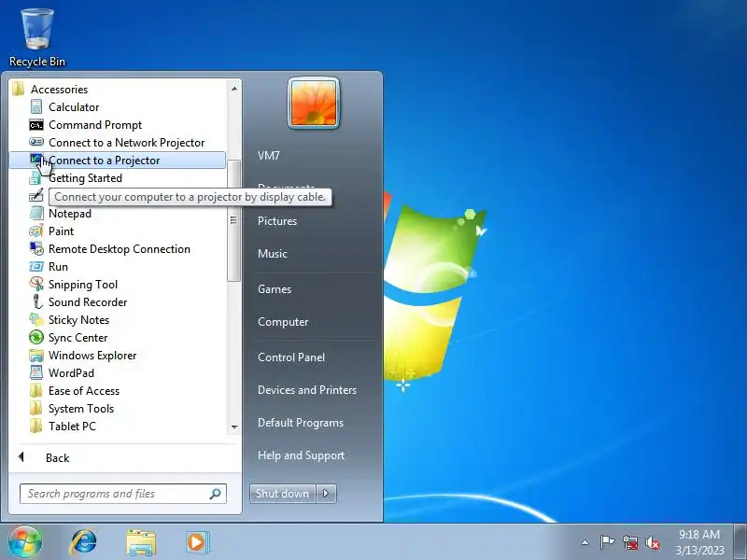This screenshot has width=747, height=560.
Task: Click the programs list scroll up arrow
Action: [x=234, y=89]
